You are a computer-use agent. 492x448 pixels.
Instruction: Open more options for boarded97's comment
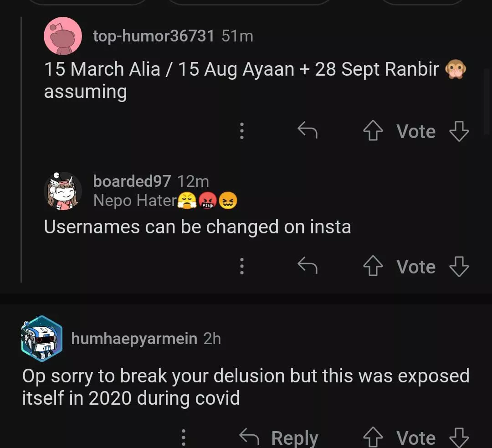tap(242, 267)
